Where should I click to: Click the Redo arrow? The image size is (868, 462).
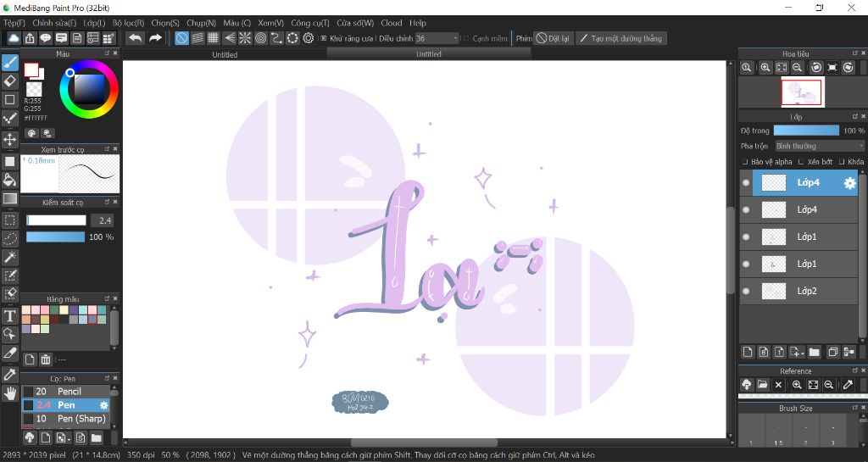tap(156, 38)
